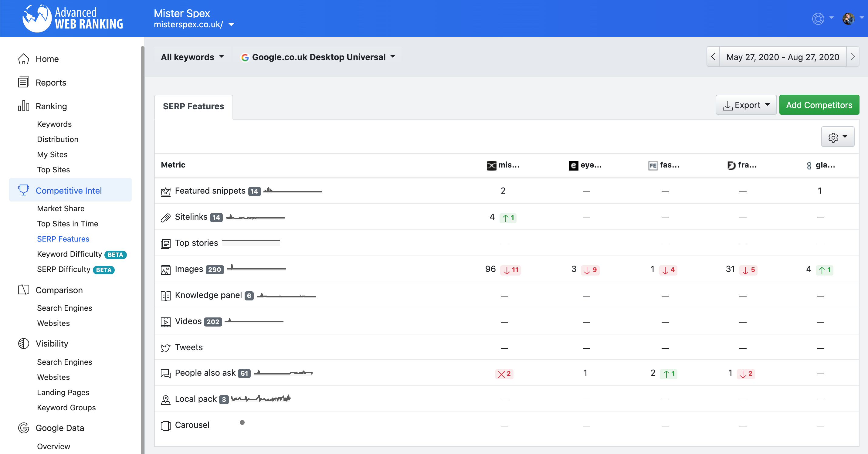Open Top Sites in Time
The height and width of the screenshot is (454, 868).
pos(67,223)
